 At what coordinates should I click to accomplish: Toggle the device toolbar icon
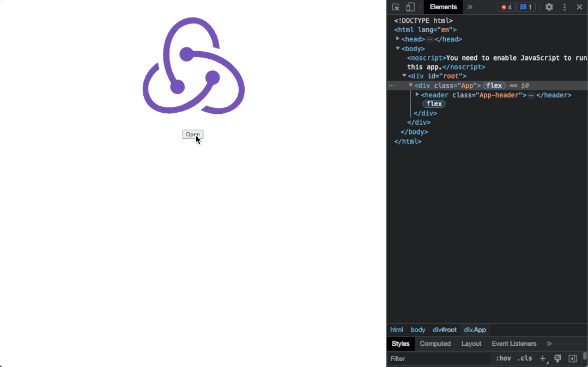(410, 7)
